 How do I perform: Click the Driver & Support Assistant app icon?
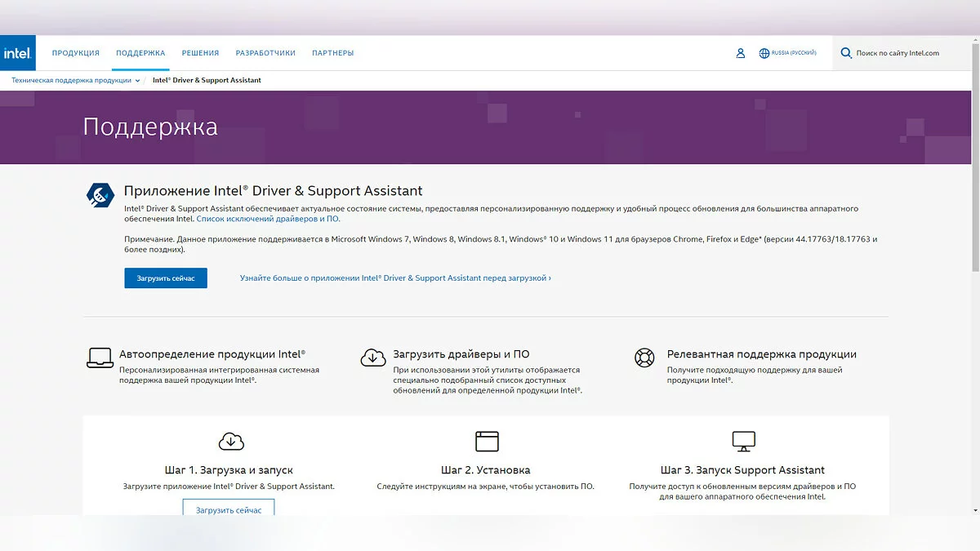point(100,194)
